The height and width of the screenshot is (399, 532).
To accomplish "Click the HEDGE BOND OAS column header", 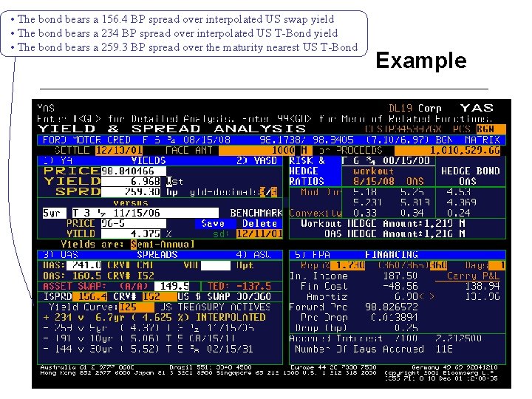I will (x=470, y=176).
